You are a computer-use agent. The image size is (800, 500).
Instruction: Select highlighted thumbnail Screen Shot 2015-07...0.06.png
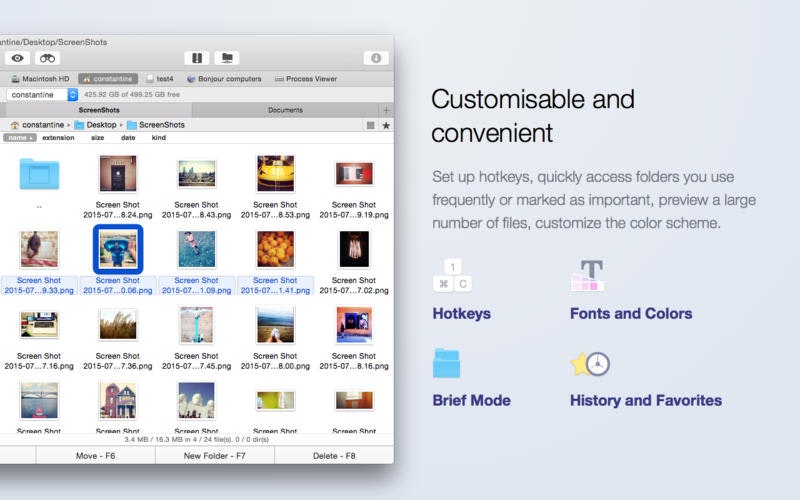pyautogui.click(x=118, y=249)
